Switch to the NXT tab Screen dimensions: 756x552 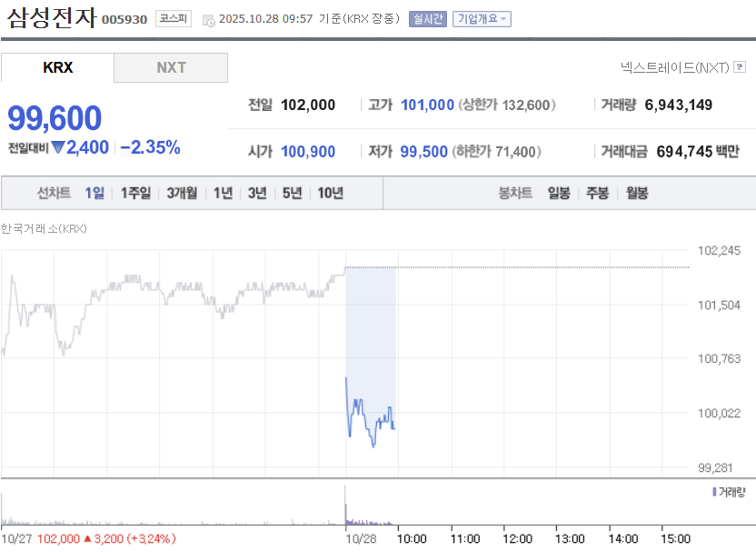171,67
